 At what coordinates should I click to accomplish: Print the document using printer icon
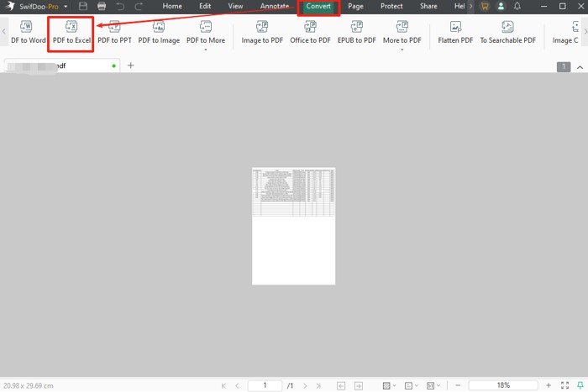(102, 6)
